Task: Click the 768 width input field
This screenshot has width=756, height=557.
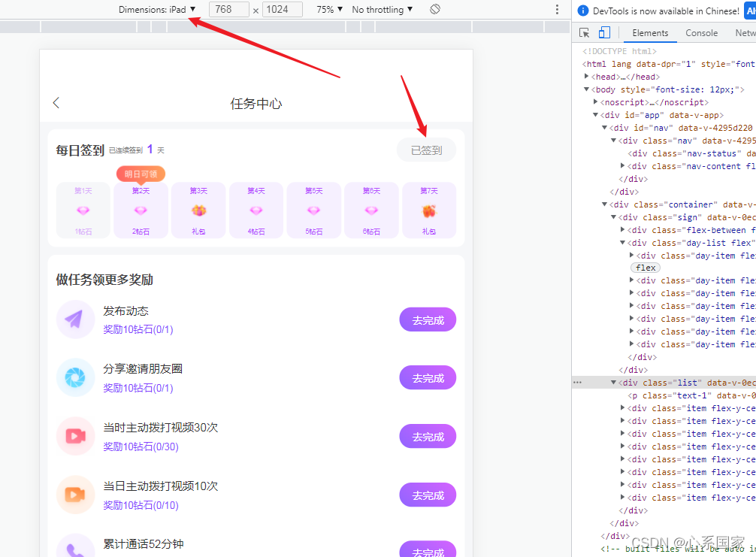Action: pos(228,9)
